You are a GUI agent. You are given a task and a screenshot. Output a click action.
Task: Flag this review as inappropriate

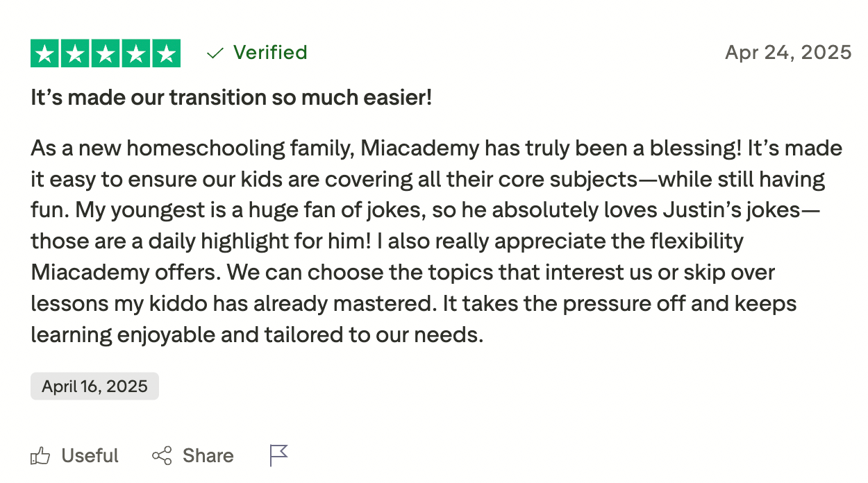[x=278, y=455]
